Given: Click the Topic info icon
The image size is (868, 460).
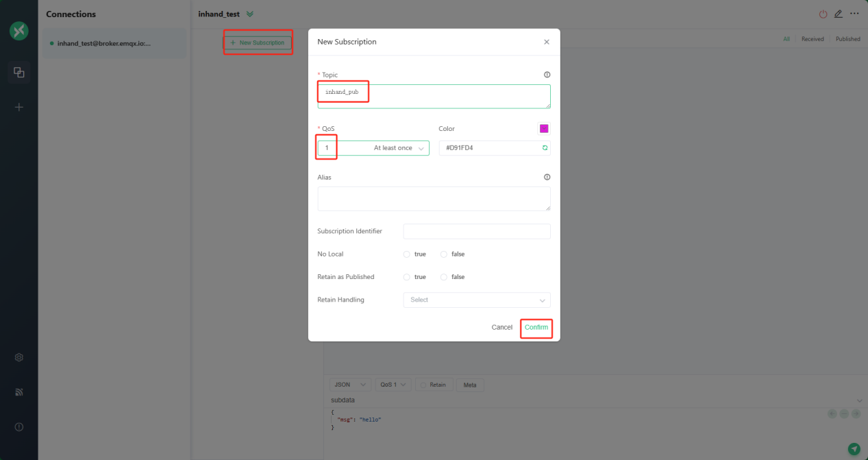Looking at the screenshot, I should 547,75.
